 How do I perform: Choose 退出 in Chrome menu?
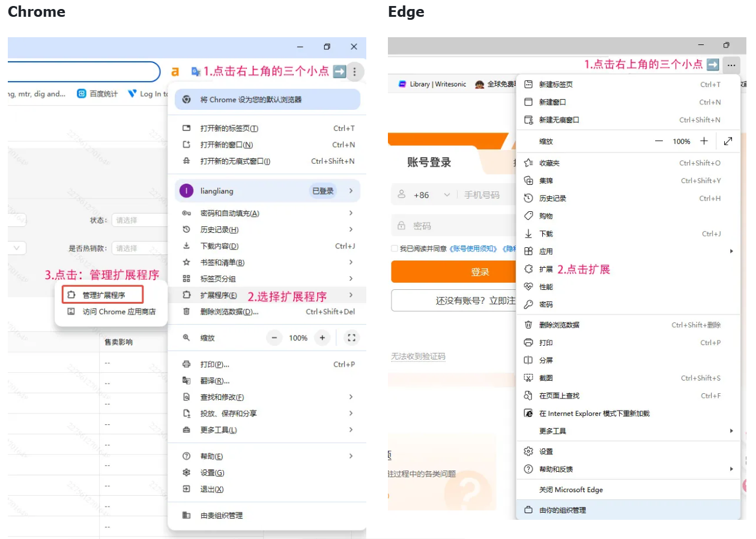[267, 489]
